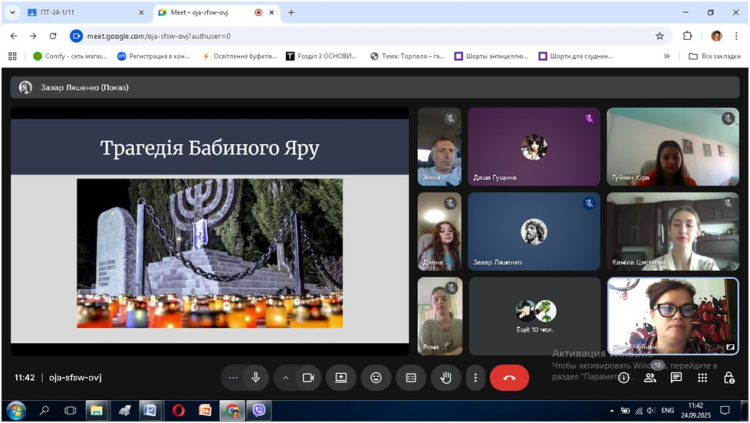750x423 pixels.
Task: Open the emoji reactions panel
Action: 376,378
